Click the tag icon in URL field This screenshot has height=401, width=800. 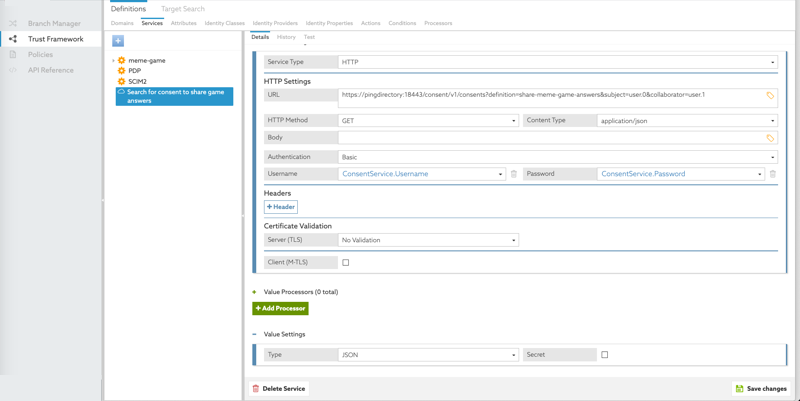(x=770, y=96)
